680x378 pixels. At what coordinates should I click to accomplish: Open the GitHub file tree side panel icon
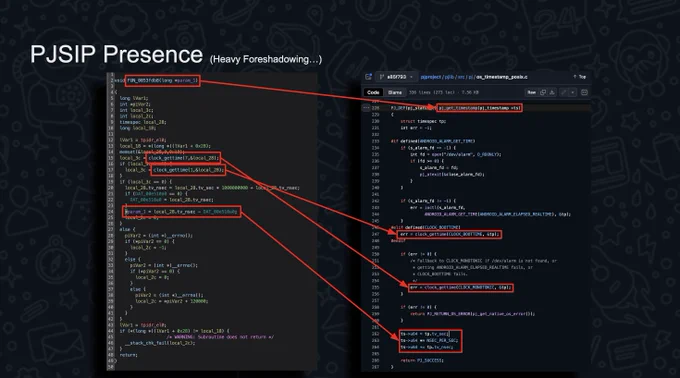[x=369, y=77]
